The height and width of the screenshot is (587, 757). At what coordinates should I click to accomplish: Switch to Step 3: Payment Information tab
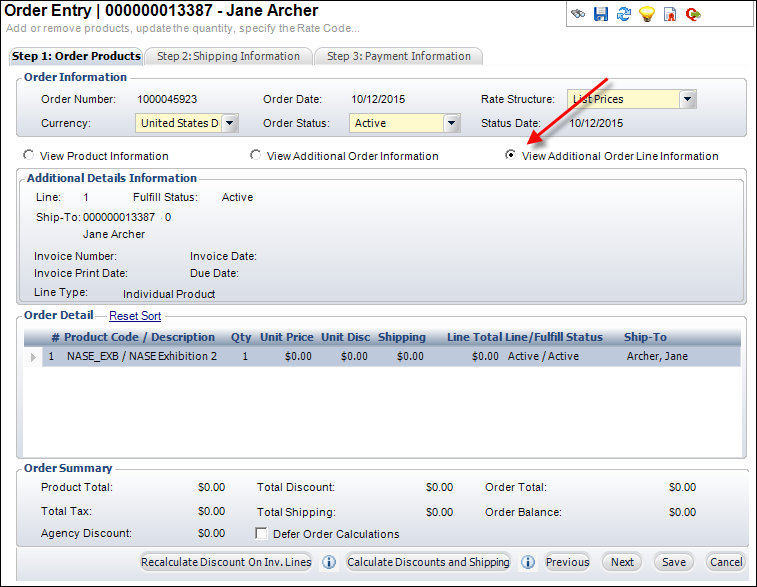click(x=399, y=56)
